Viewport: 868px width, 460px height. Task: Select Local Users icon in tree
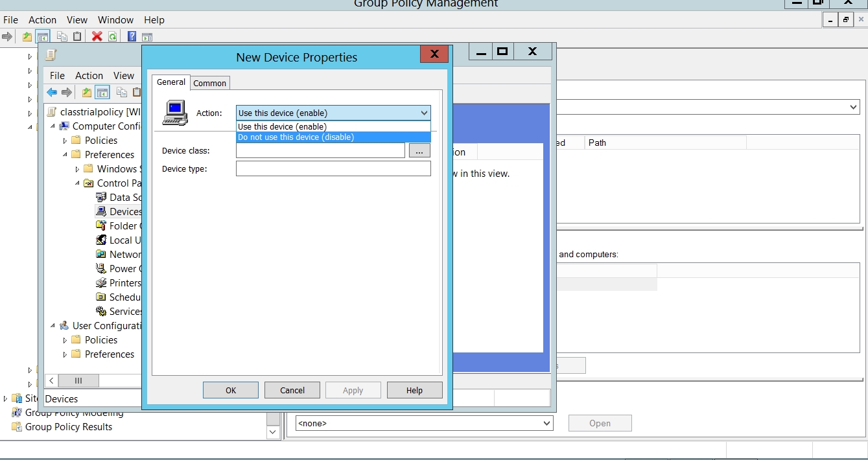pyautogui.click(x=101, y=240)
